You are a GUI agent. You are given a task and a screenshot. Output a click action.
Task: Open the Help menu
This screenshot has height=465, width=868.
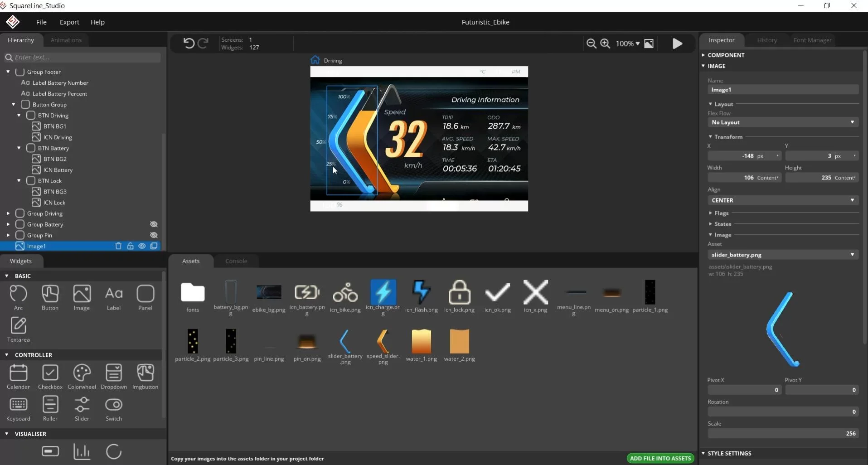click(x=97, y=22)
